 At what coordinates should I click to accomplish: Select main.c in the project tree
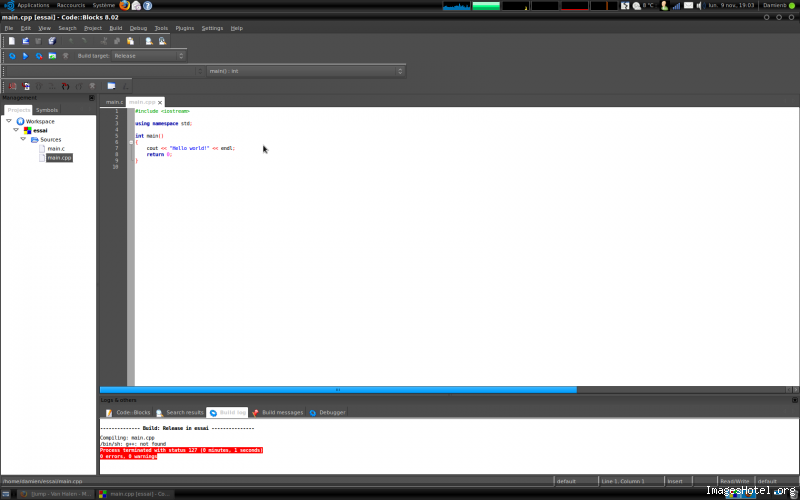[x=55, y=148]
